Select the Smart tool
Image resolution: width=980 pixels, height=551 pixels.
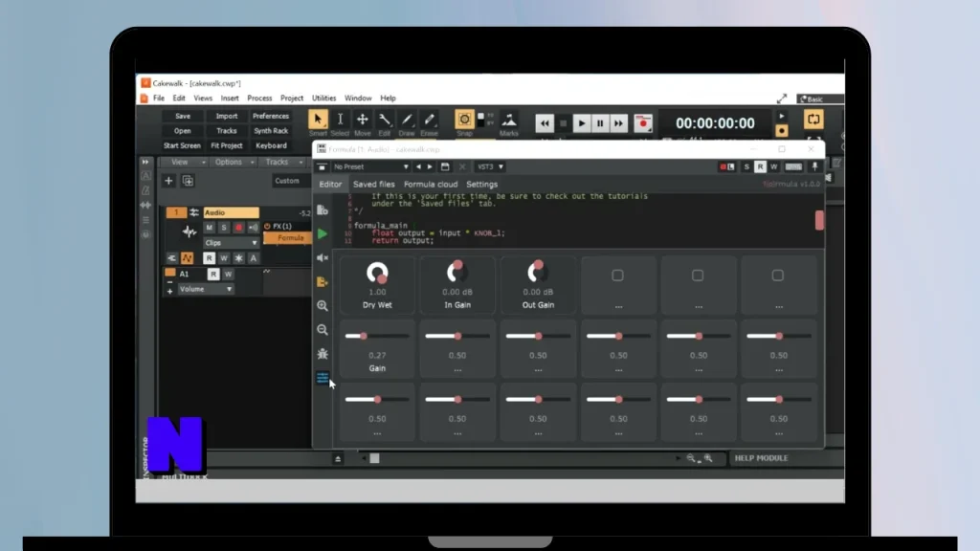318,120
